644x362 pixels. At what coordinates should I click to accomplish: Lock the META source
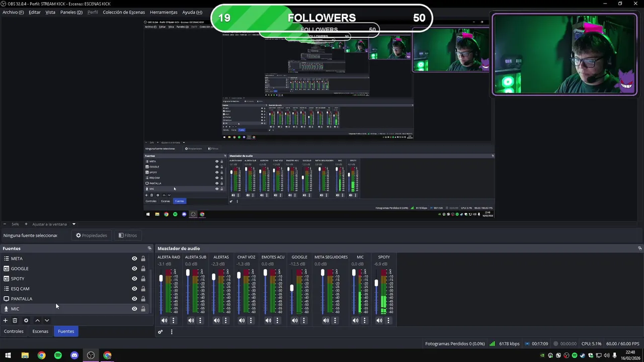[143, 258]
